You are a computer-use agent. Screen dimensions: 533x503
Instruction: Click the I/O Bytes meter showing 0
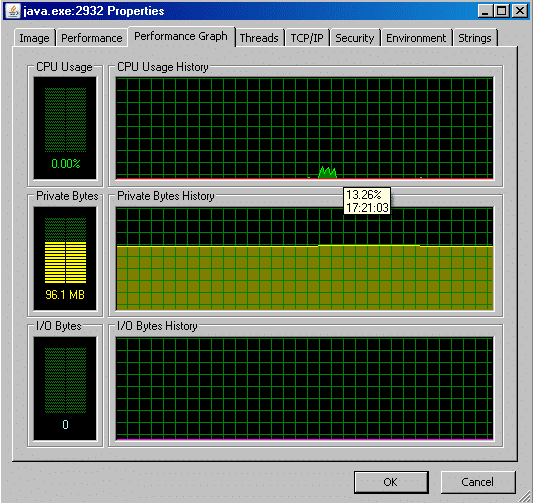point(65,388)
